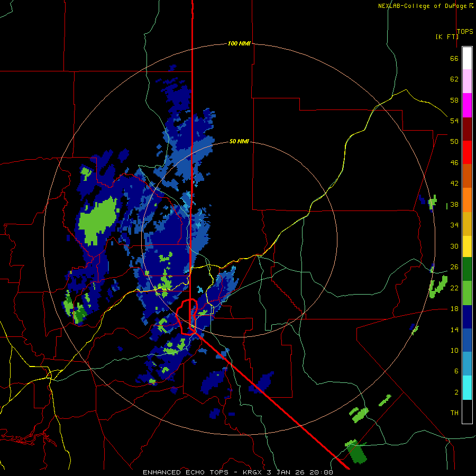Click the 100 NMI range ring label
This screenshot has height=476, width=476.
[x=239, y=44]
